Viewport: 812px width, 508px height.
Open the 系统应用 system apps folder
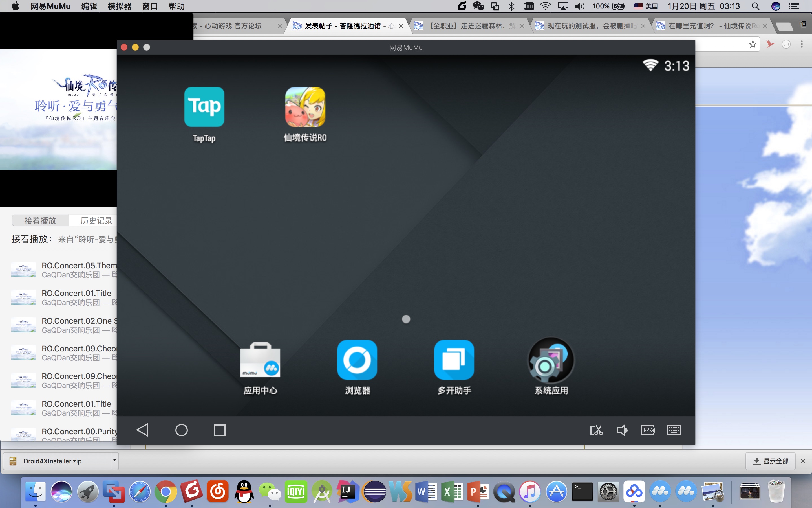[x=551, y=360]
